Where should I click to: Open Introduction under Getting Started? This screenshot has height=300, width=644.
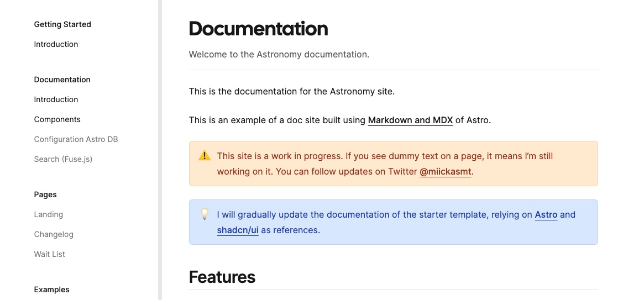56,44
